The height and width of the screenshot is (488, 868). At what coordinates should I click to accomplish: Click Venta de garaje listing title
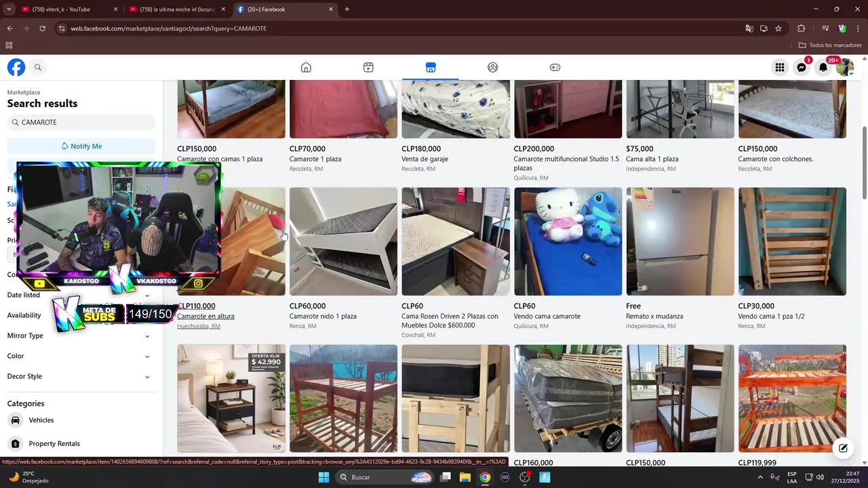coord(425,159)
